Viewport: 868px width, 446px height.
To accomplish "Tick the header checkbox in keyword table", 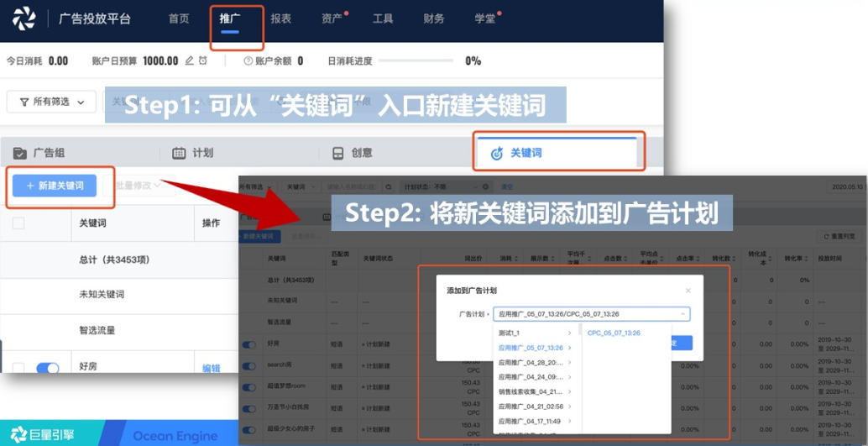I will pos(18,223).
